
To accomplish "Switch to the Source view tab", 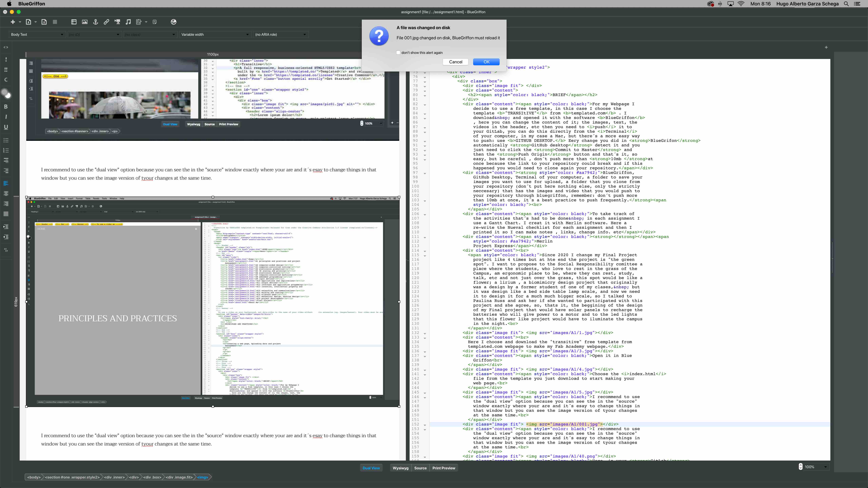I will tap(420, 468).
